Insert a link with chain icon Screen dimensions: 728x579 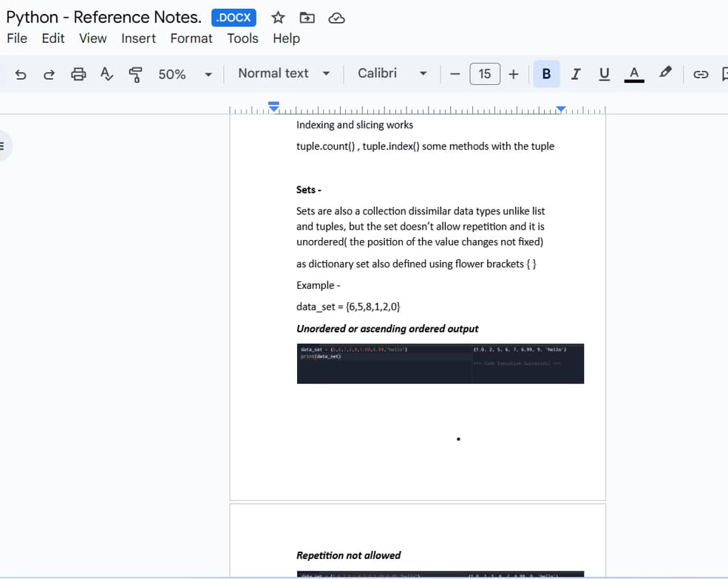(701, 74)
